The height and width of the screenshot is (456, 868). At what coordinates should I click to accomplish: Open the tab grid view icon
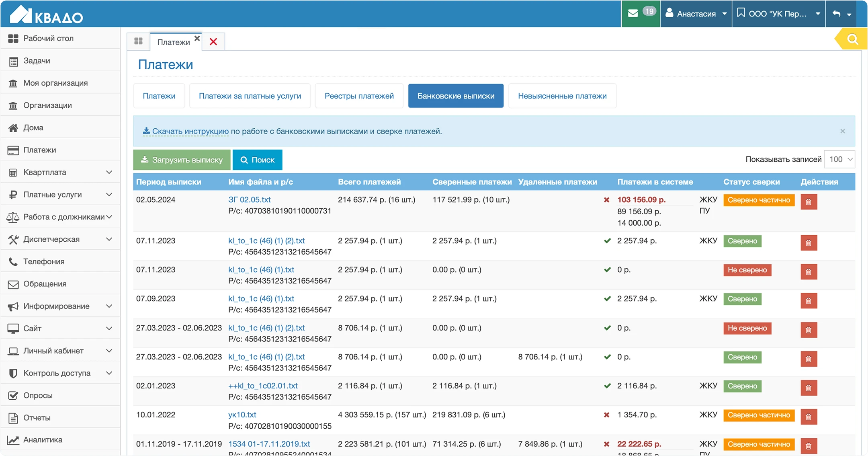[138, 41]
